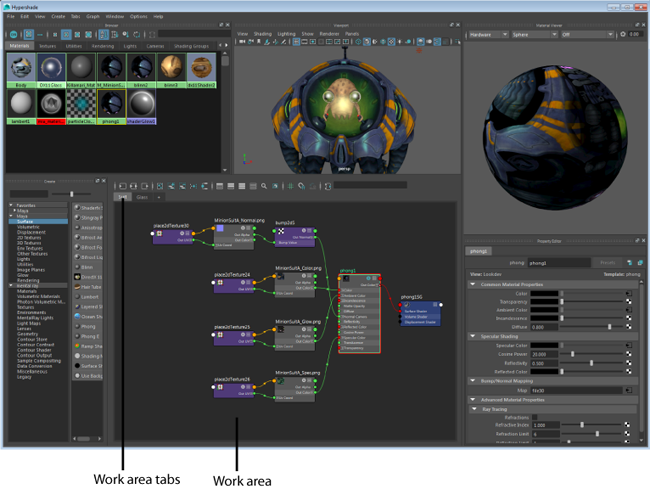Collapse the Ray Tracing subsection
The image size is (650, 489).
coord(474,409)
